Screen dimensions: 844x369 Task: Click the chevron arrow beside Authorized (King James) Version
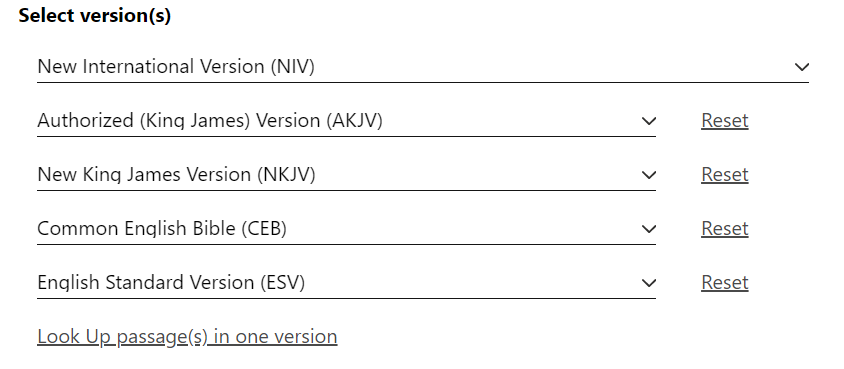[649, 121]
